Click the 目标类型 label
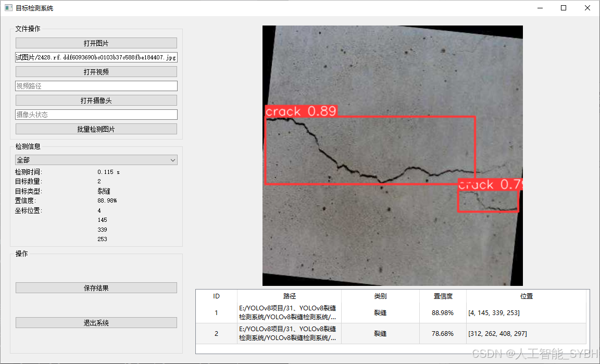 29,191
